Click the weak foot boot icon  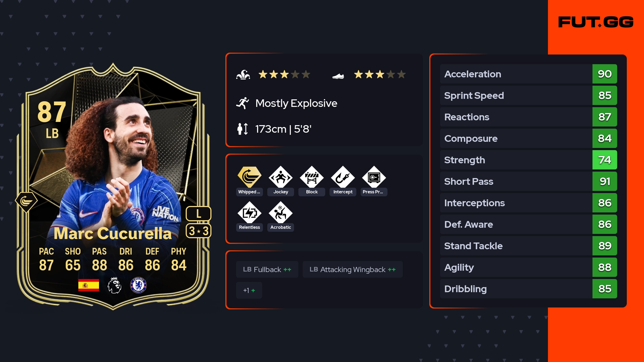point(338,76)
